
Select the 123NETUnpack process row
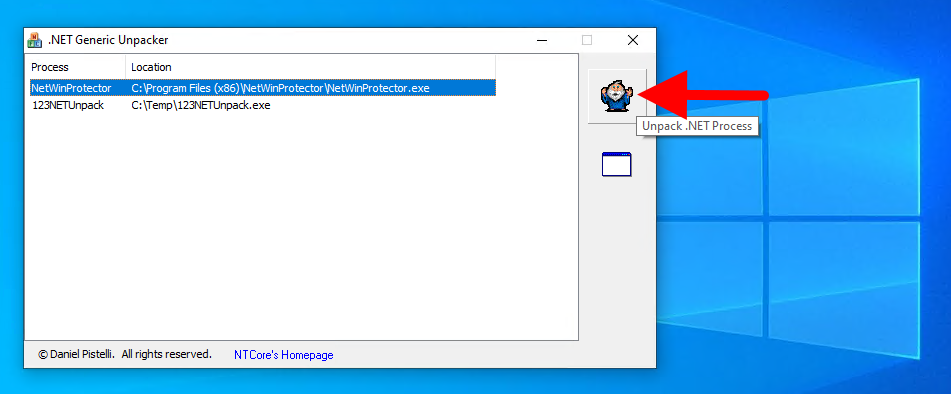click(263, 105)
